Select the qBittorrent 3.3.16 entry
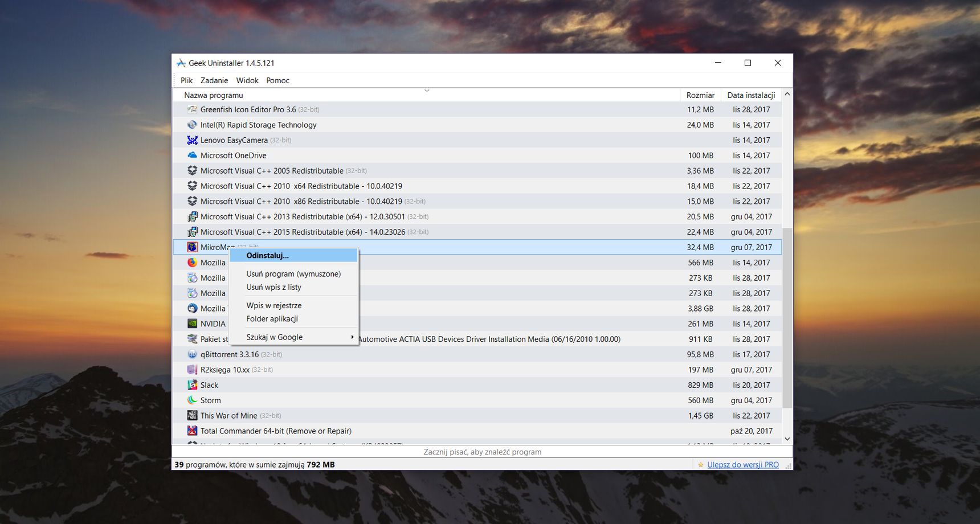980x524 pixels. tap(477, 354)
